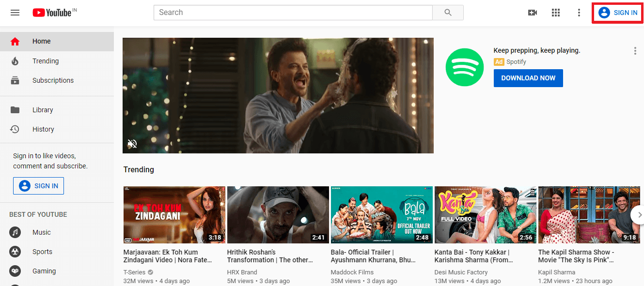This screenshot has height=286, width=644.
Task: Click the '13M views' text
Action: 449,281
